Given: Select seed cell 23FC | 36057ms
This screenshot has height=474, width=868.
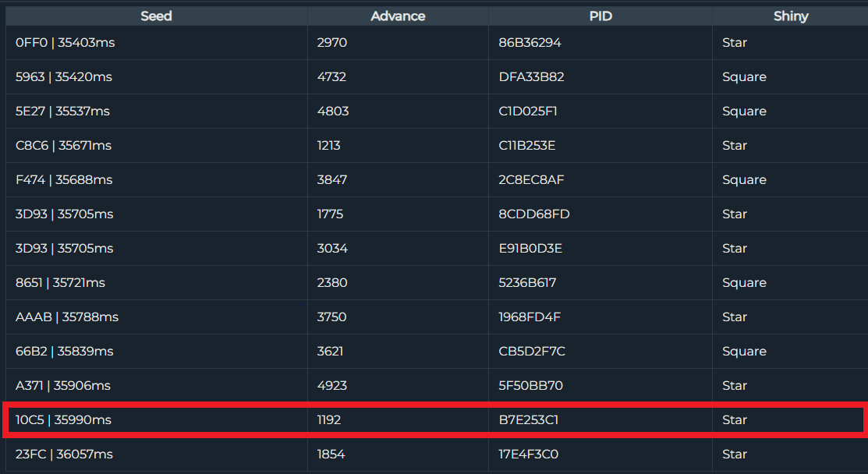Looking at the screenshot, I should (64, 454).
